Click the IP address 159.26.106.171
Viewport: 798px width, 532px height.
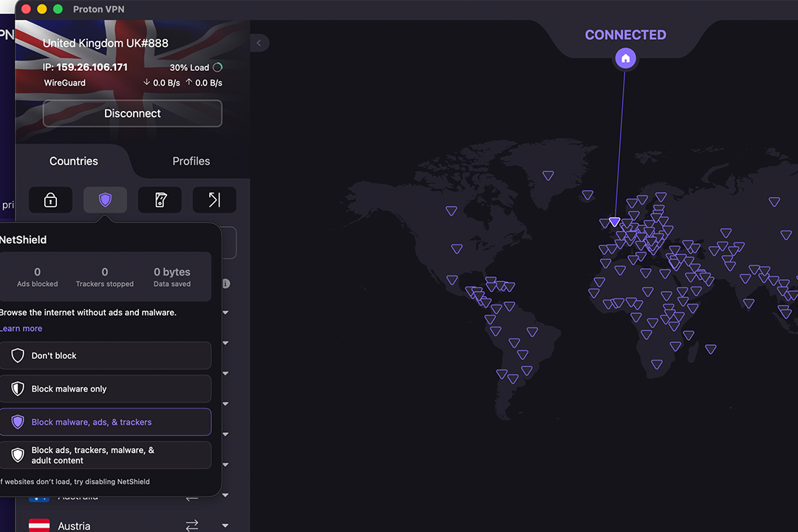(x=92, y=67)
